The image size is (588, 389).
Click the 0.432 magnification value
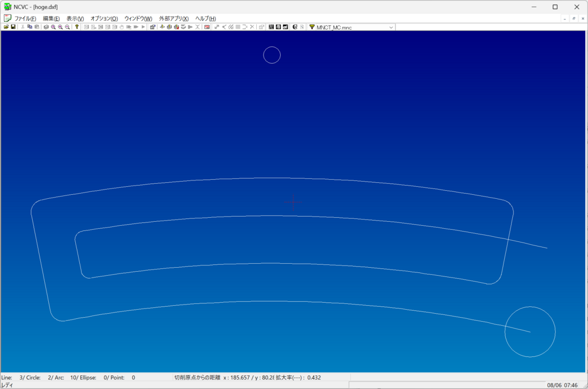coord(314,378)
